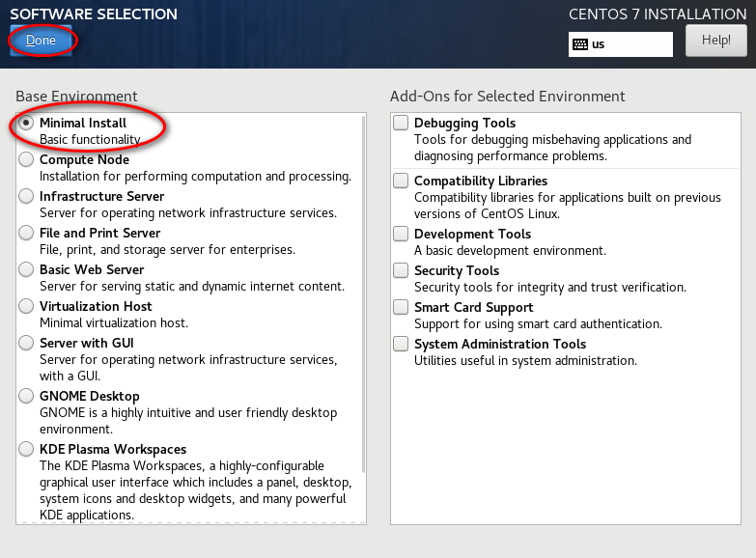Click 'Server for serving static and dynamic internet content.'
756x558 pixels.
[x=192, y=287]
